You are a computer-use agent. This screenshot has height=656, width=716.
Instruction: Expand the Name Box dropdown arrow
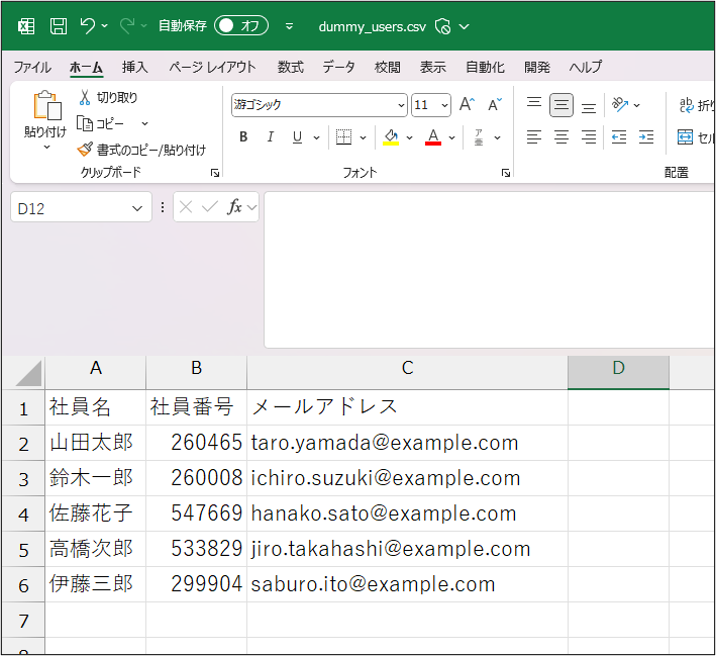137,209
